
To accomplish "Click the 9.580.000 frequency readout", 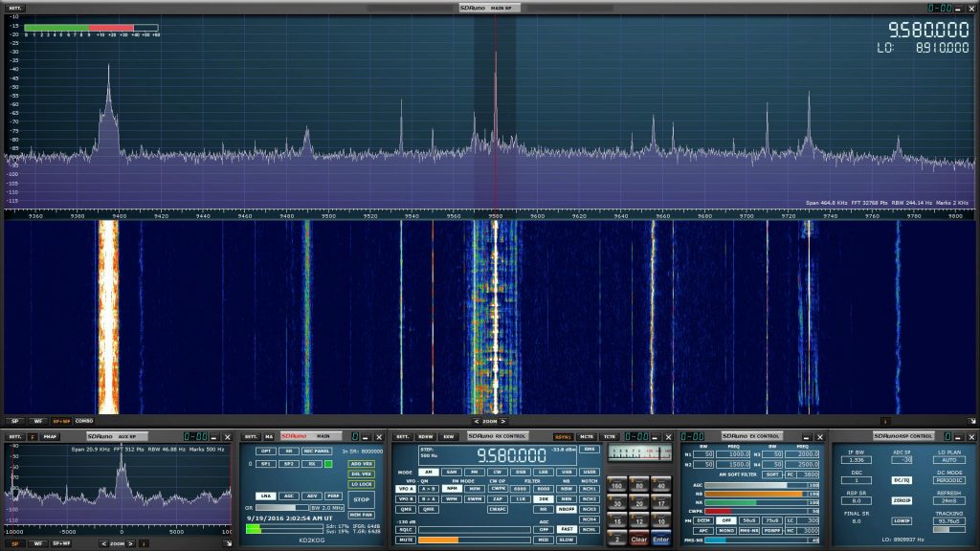I will (x=510, y=454).
